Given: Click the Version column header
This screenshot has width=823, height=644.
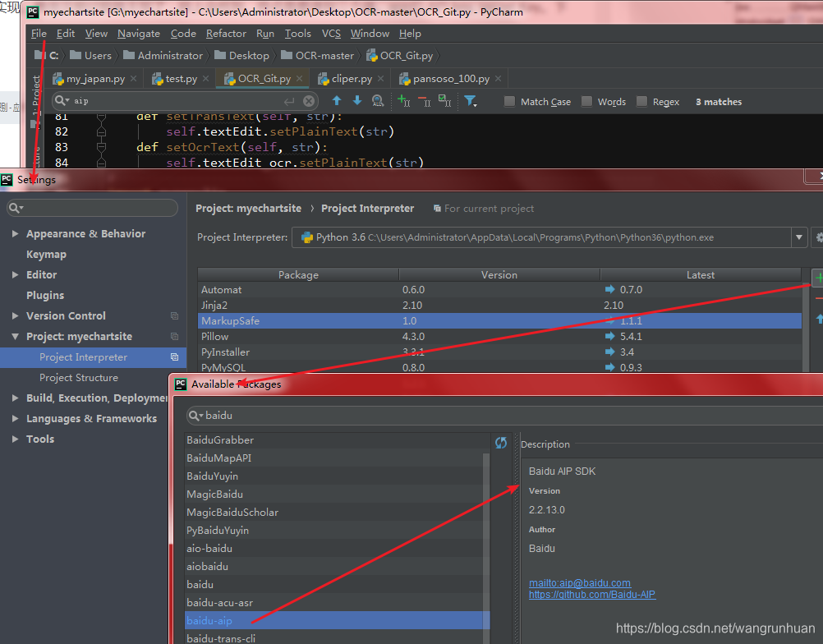Looking at the screenshot, I should click(x=499, y=274).
